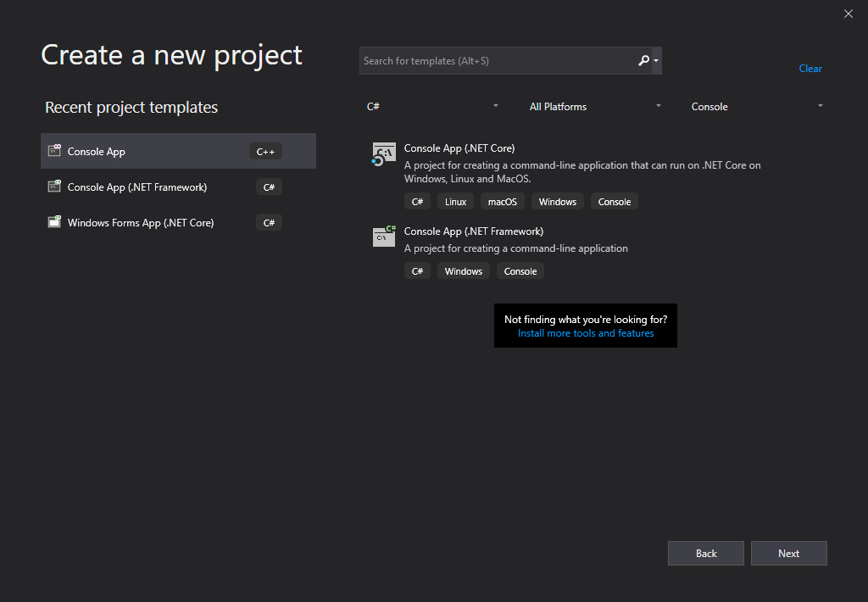Select Console App (.NET Core) template title
Viewport: 868px width, 602px height.
(459, 148)
